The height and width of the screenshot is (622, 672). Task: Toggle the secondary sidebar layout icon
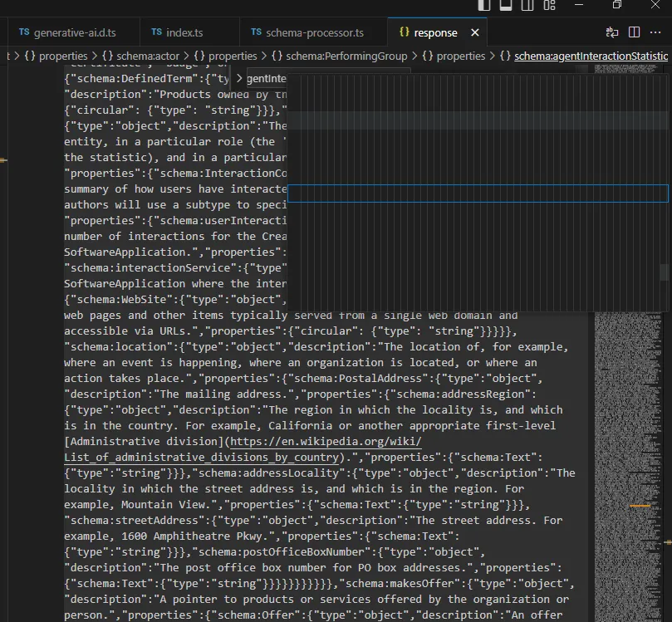click(527, 5)
